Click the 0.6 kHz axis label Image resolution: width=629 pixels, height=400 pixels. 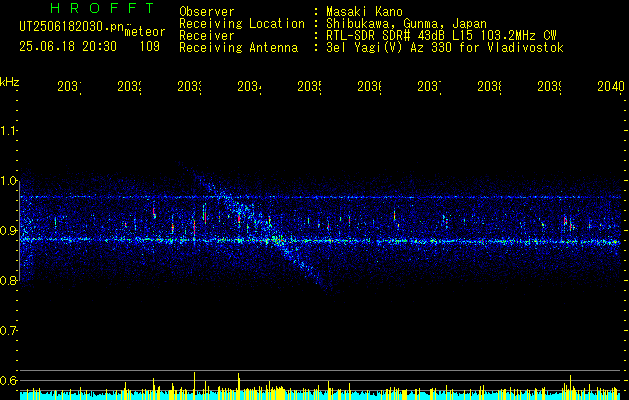click(x=8, y=380)
